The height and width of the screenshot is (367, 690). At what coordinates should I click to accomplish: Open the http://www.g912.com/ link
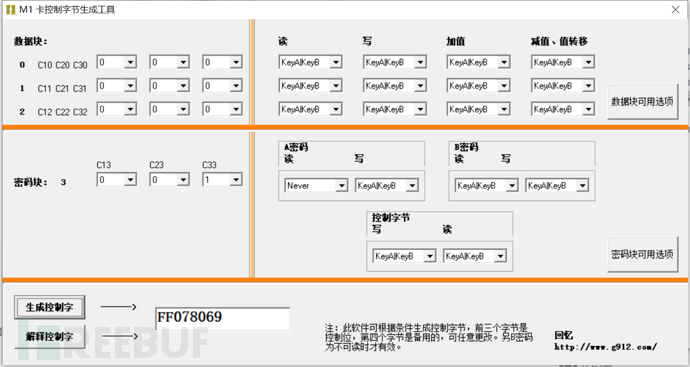pyautogui.click(x=606, y=347)
